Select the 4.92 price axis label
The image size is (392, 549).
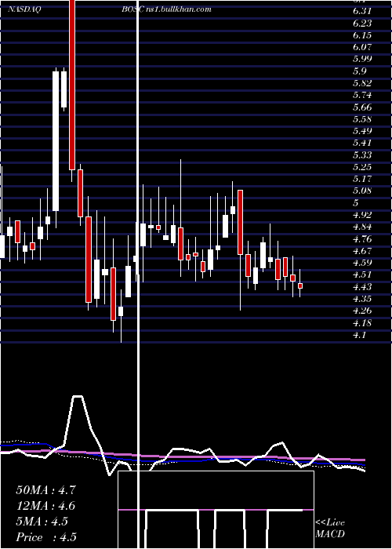click(x=362, y=215)
